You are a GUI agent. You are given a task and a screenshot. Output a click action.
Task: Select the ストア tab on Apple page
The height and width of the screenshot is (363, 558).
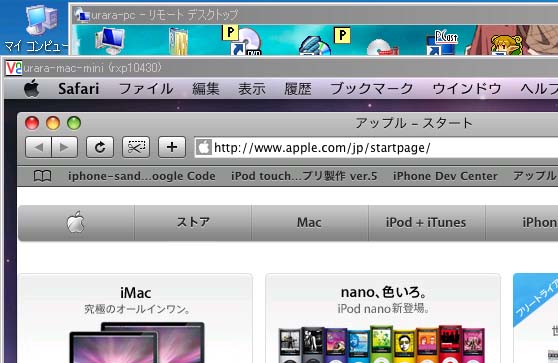[193, 223]
